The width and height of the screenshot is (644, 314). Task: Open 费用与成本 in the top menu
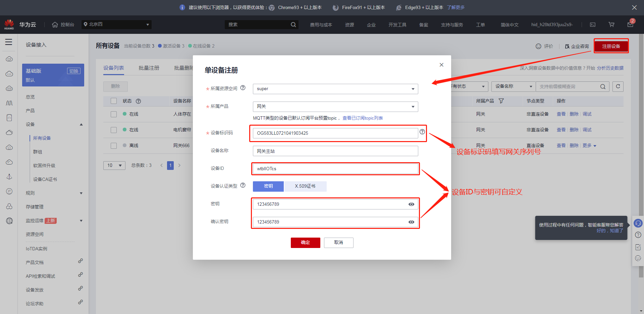(321, 25)
